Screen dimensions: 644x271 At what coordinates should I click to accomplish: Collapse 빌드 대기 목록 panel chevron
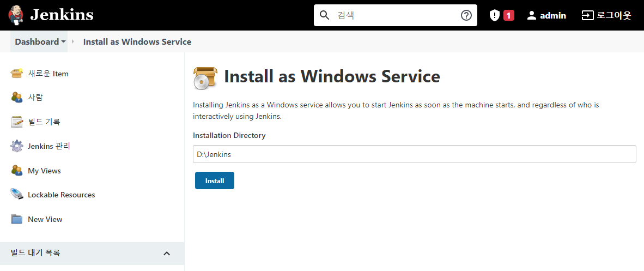coord(167,254)
